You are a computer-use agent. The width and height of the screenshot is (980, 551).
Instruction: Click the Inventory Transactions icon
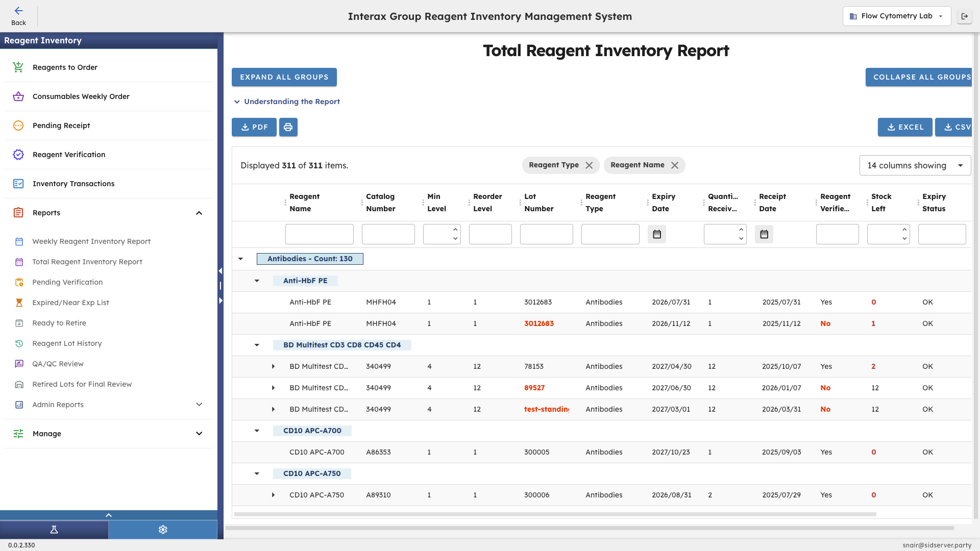tap(18, 184)
